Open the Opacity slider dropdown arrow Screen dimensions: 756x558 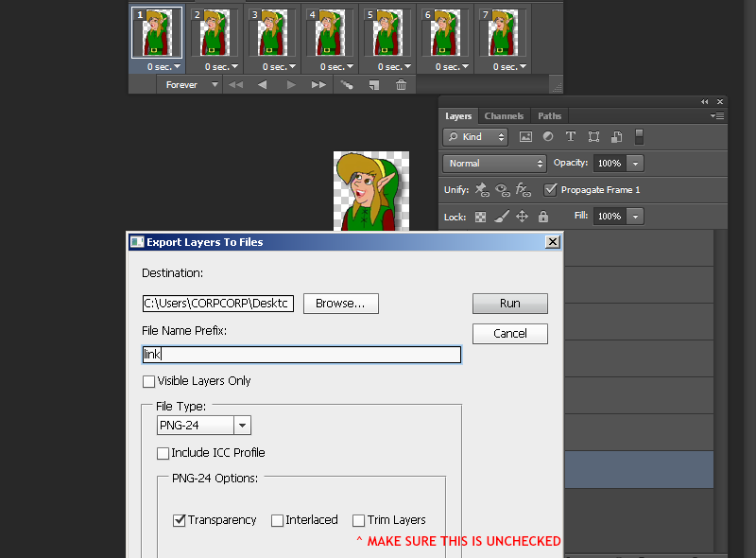[x=635, y=164]
